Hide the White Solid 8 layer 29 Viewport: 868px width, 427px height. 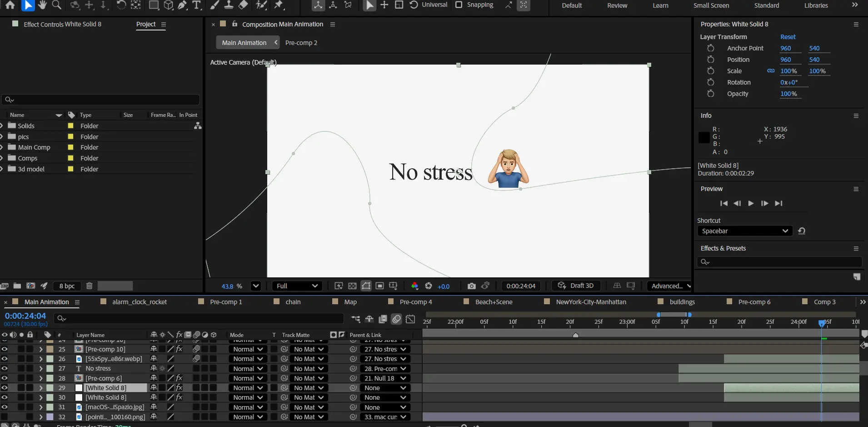point(5,388)
